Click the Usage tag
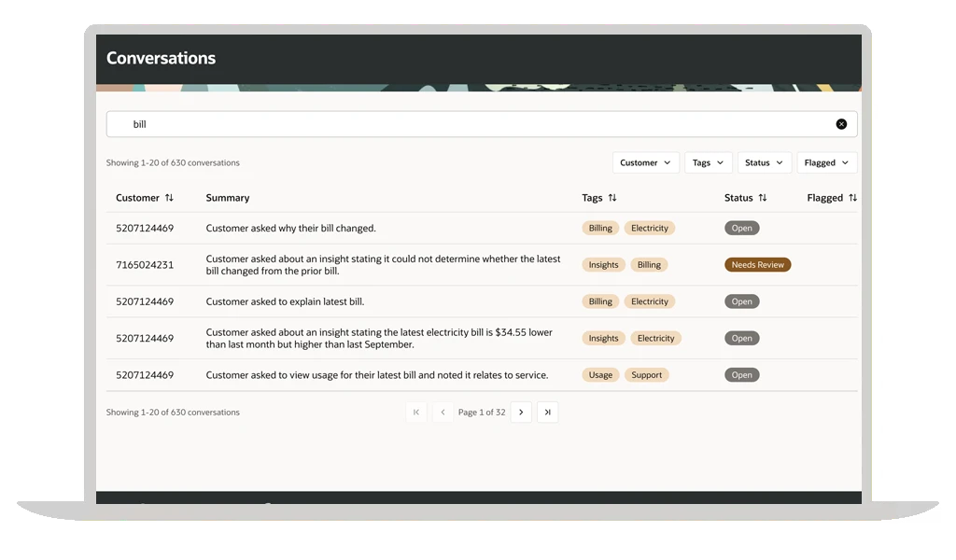Viewport: 956px width, 560px height. (x=600, y=375)
